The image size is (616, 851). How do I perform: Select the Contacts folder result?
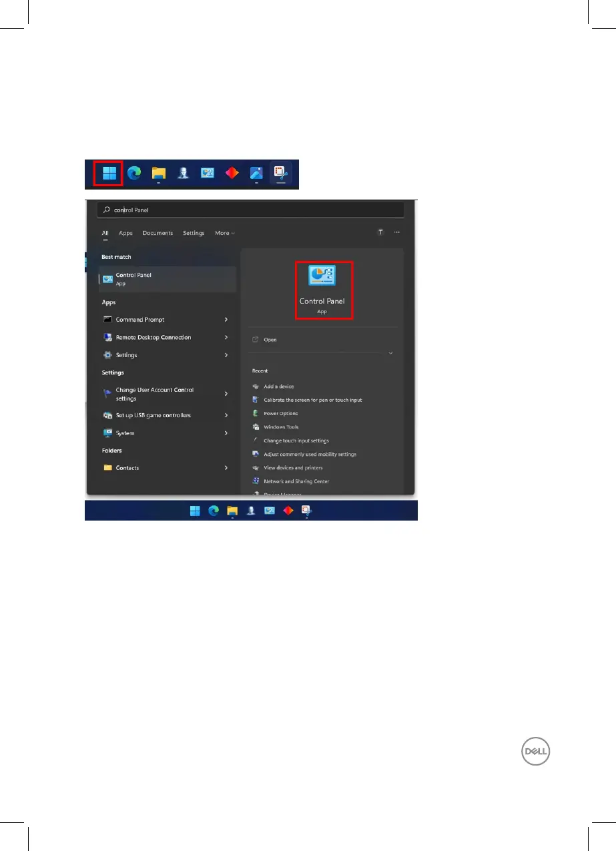click(127, 468)
